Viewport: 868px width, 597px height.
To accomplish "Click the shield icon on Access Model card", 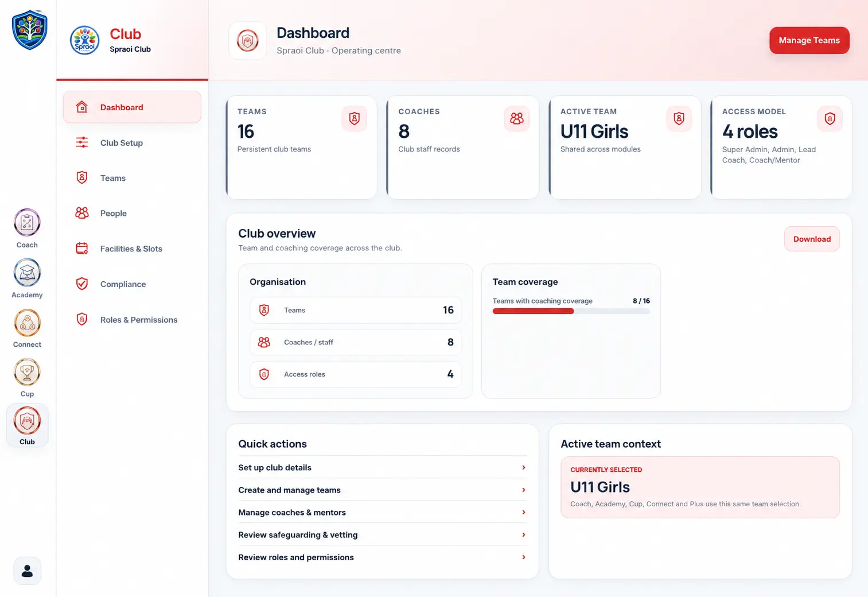I will click(830, 119).
